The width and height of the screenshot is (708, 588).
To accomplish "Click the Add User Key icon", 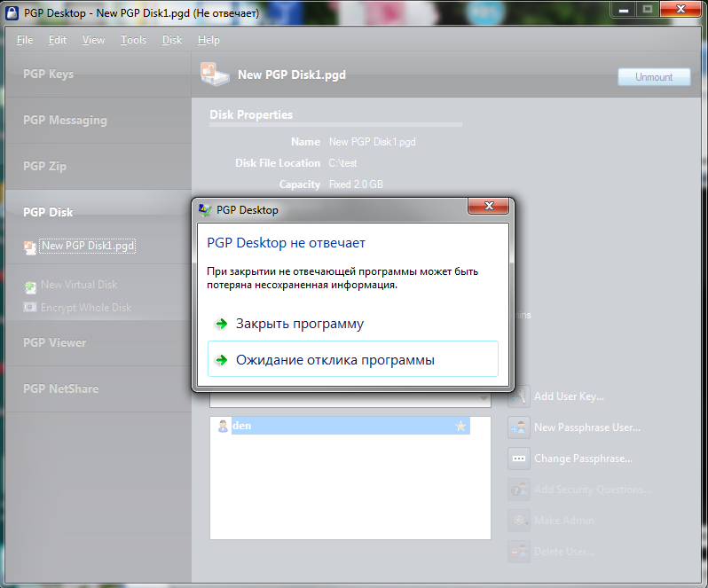I will pyautogui.click(x=519, y=396).
